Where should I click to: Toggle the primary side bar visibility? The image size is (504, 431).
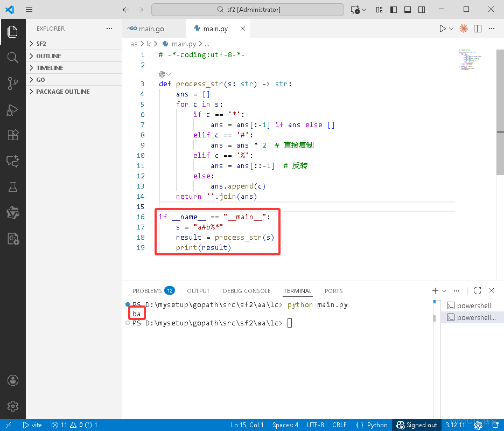(394, 10)
